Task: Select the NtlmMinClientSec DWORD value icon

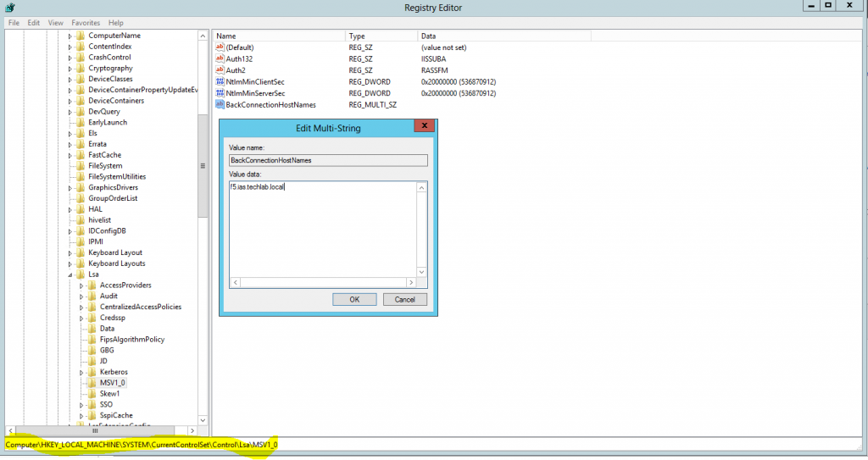Action: click(x=220, y=81)
